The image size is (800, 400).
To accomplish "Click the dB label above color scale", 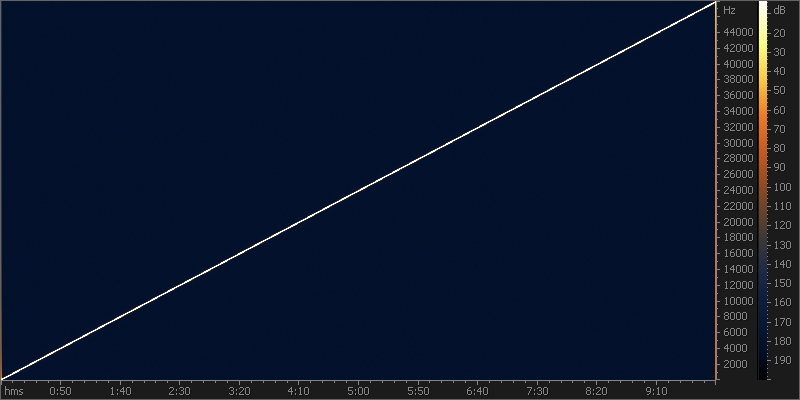I will coord(780,10).
